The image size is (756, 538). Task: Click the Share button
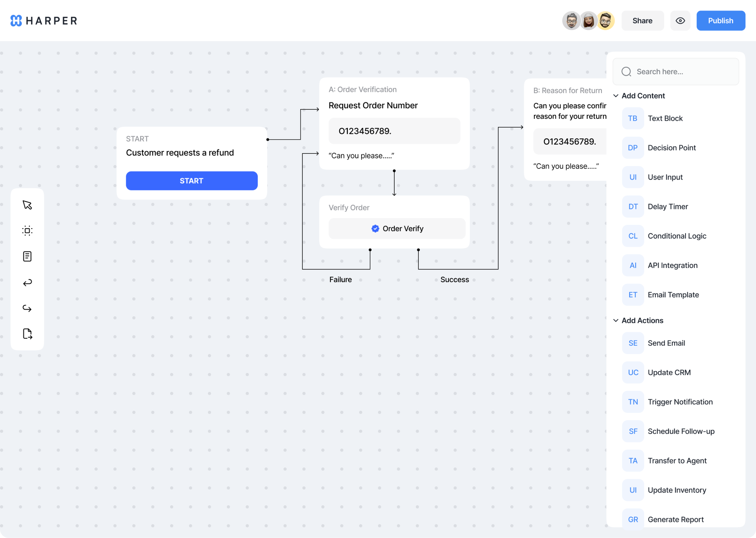pyautogui.click(x=642, y=21)
